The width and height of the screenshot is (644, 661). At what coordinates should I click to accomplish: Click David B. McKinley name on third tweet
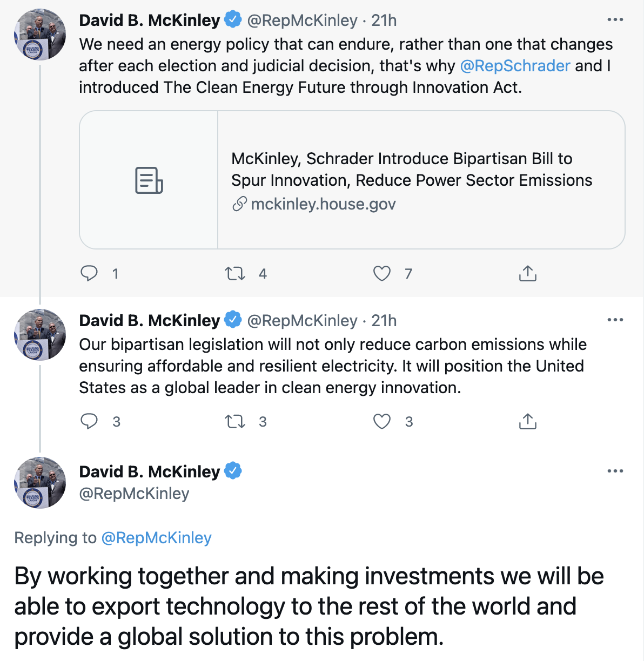[149, 471]
